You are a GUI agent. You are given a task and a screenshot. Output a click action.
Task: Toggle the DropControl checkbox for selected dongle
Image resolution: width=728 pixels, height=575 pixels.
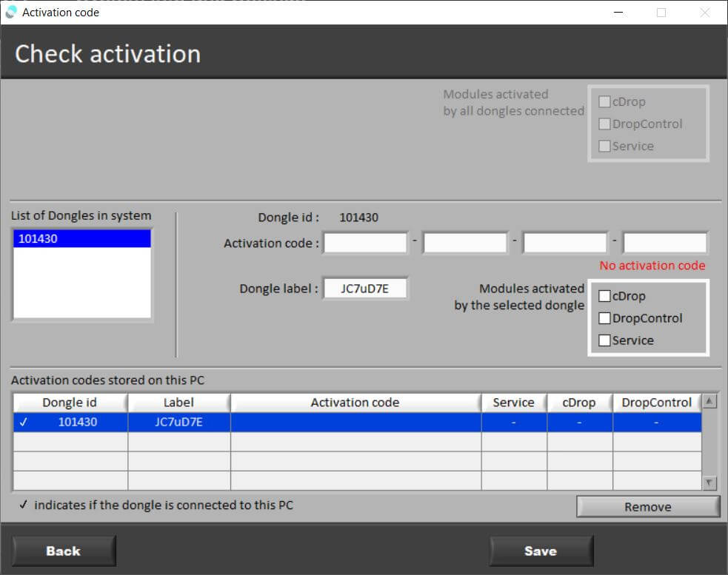click(605, 318)
